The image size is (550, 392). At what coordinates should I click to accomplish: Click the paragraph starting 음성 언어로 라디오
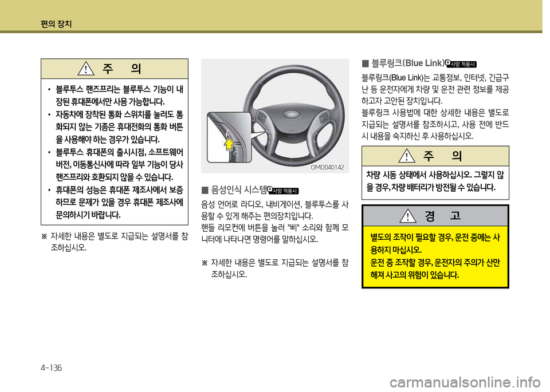[x=275, y=209]
